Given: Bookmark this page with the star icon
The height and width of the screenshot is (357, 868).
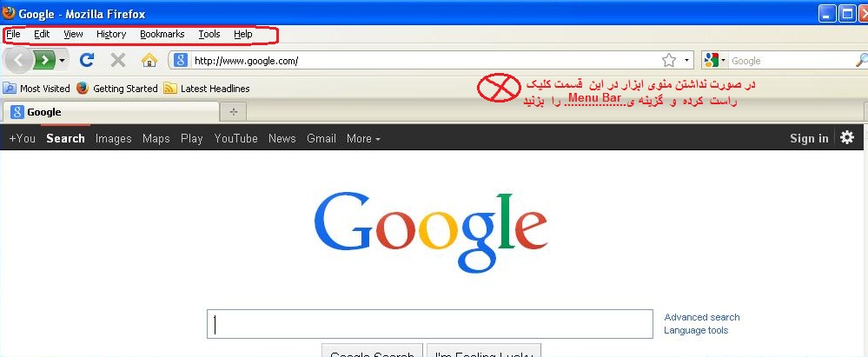Looking at the screenshot, I should pos(669,60).
